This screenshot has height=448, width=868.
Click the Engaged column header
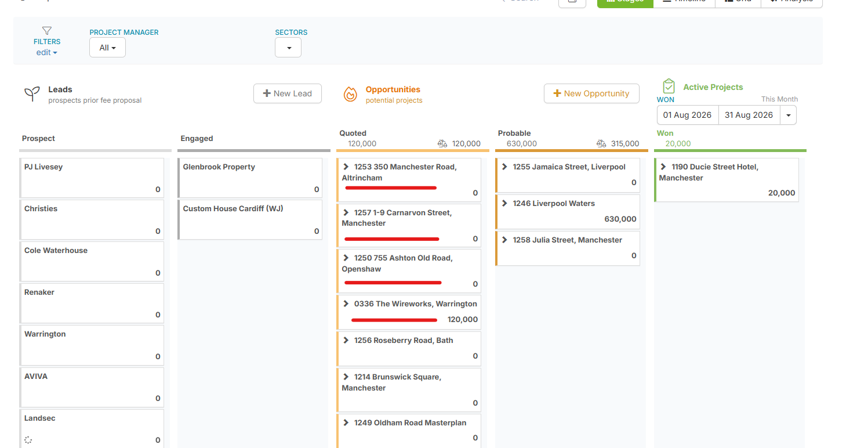[197, 138]
